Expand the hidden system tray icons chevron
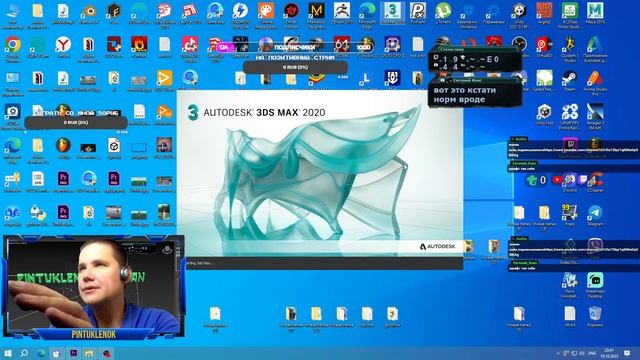This screenshot has width=640, height=360. (558, 353)
